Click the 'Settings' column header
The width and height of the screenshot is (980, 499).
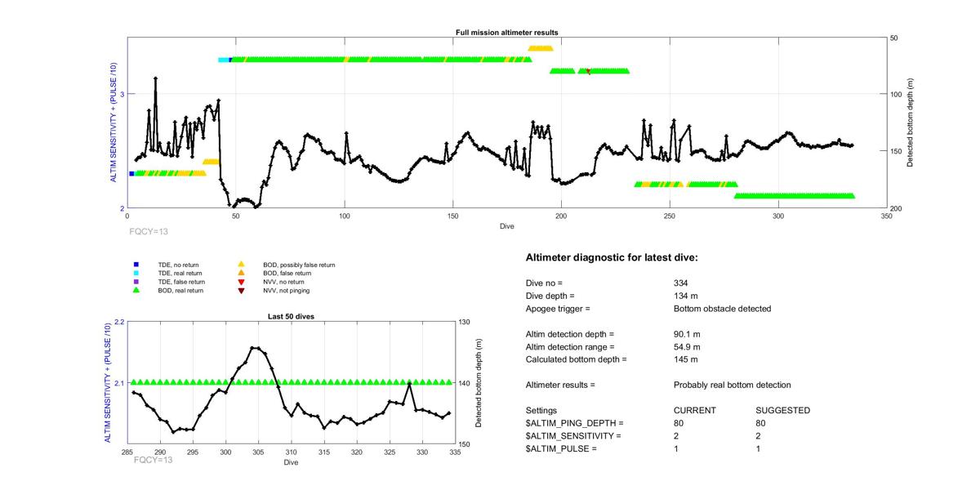coord(541,411)
